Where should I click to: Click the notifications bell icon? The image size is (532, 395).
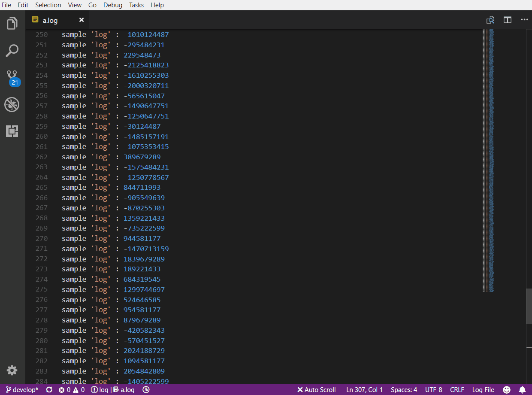point(522,390)
